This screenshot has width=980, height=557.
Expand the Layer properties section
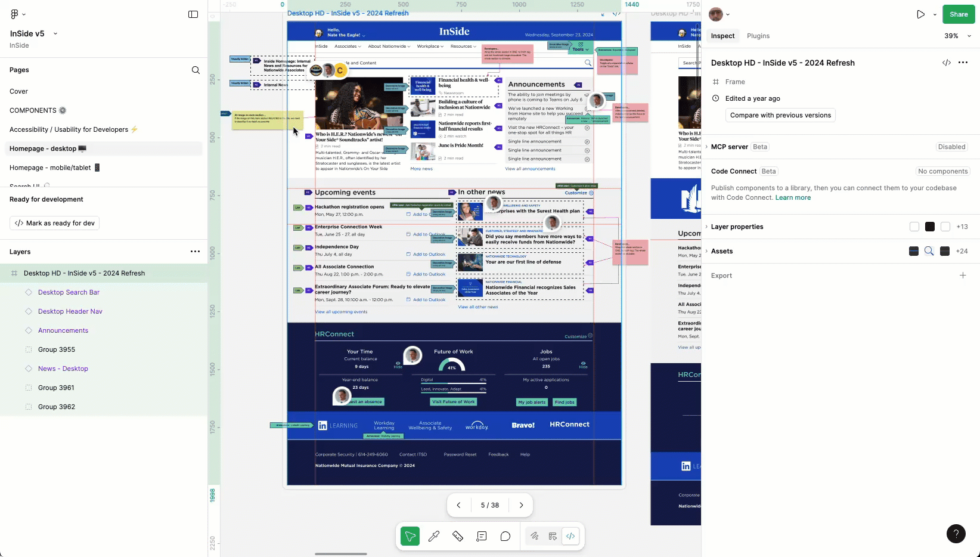tap(706, 227)
